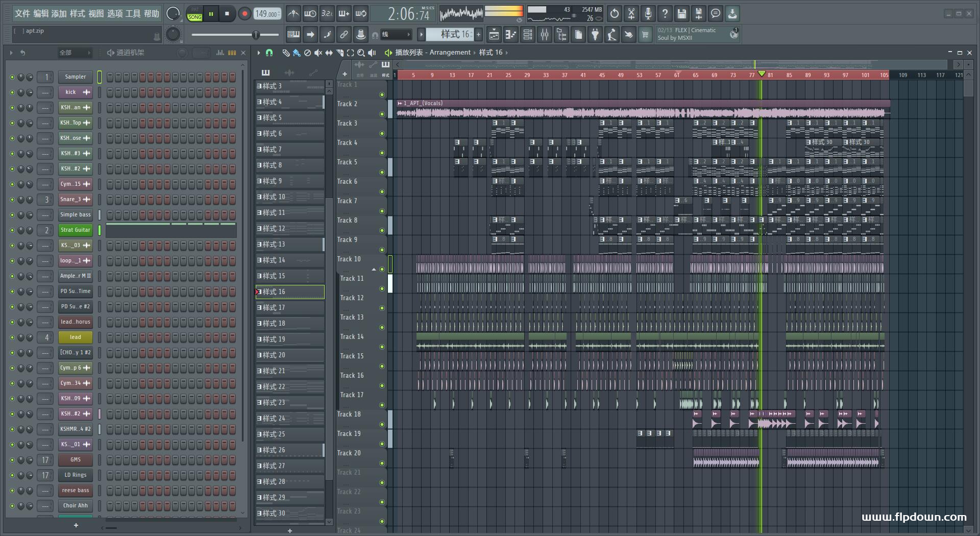Mute the Simple bass channel

pyautogui.click(x=12, y=215)
